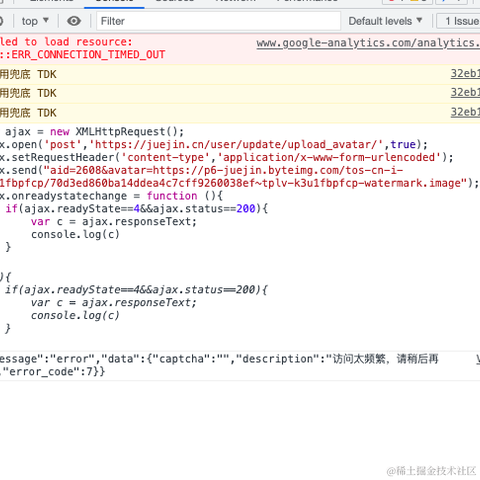Screen dimensions: 480x480
Task: Click the first 用兜底 TDK warning message
Action: coord(28,74)
